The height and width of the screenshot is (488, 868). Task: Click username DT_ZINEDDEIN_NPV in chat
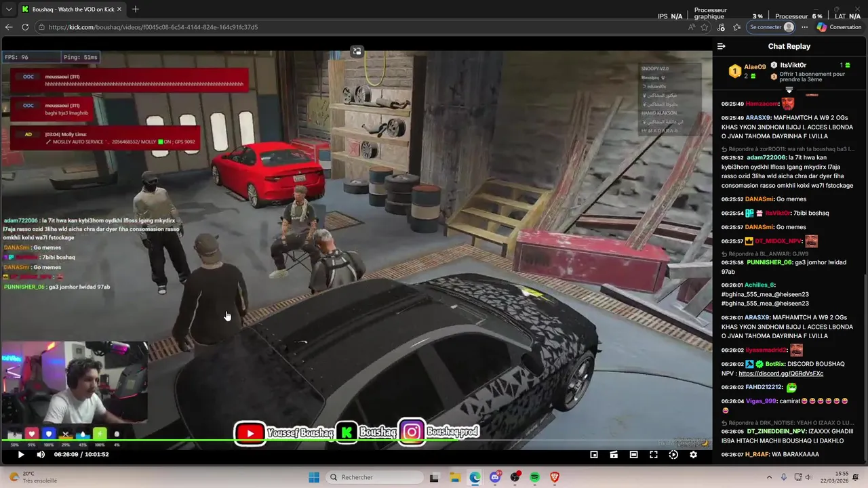click(776, 431)
